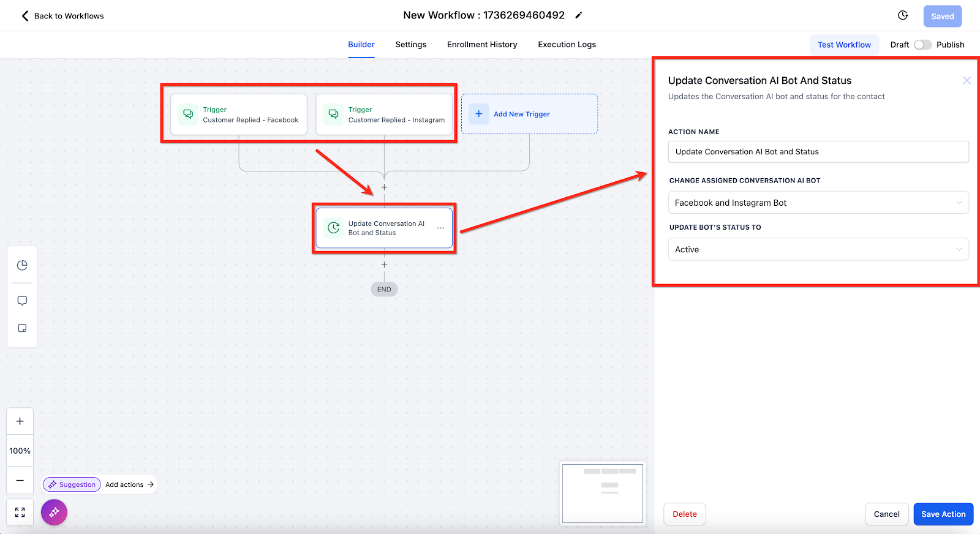This screenshot has height=534, width=980.
Task: Click the Customer Replied - Instagram trigger icon
Action: click(333, 115)
